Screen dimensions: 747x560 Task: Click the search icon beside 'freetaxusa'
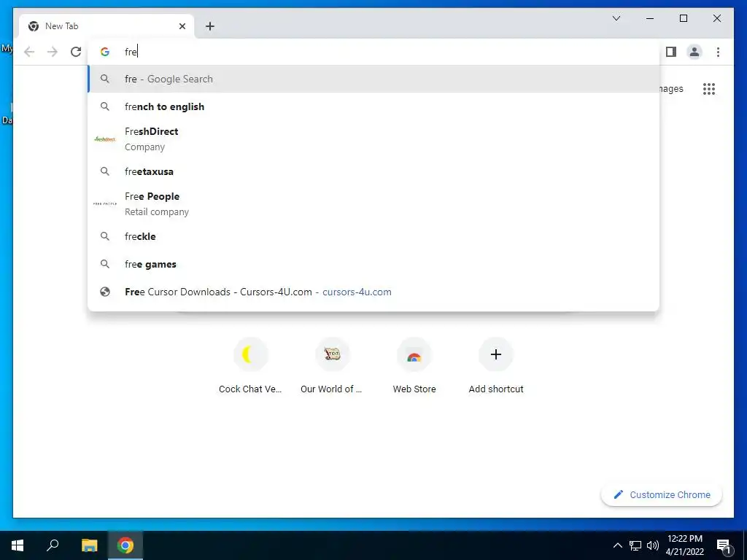(x=105, y=171)
